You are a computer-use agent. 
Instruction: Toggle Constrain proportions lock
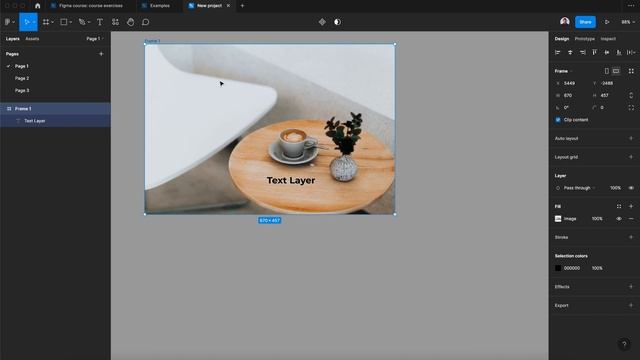[x=631, y=96]
